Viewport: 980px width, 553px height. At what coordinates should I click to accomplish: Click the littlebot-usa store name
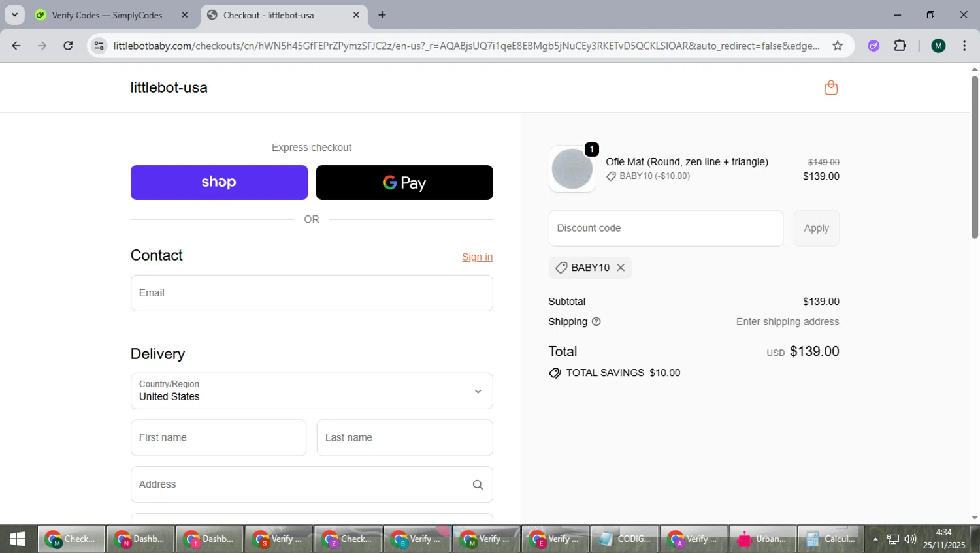coord(169,87)
